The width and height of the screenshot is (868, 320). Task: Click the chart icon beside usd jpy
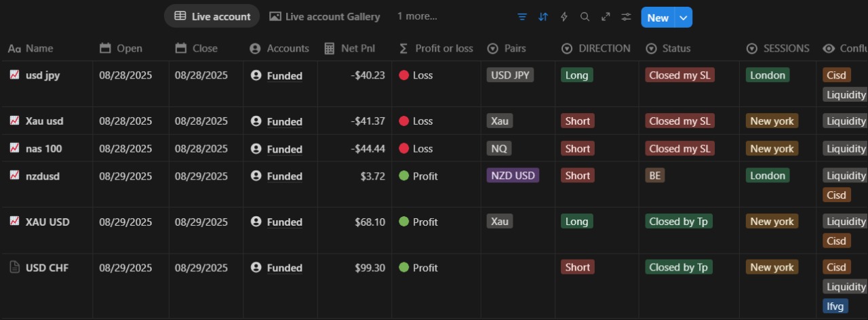click(x=14, y=75)
